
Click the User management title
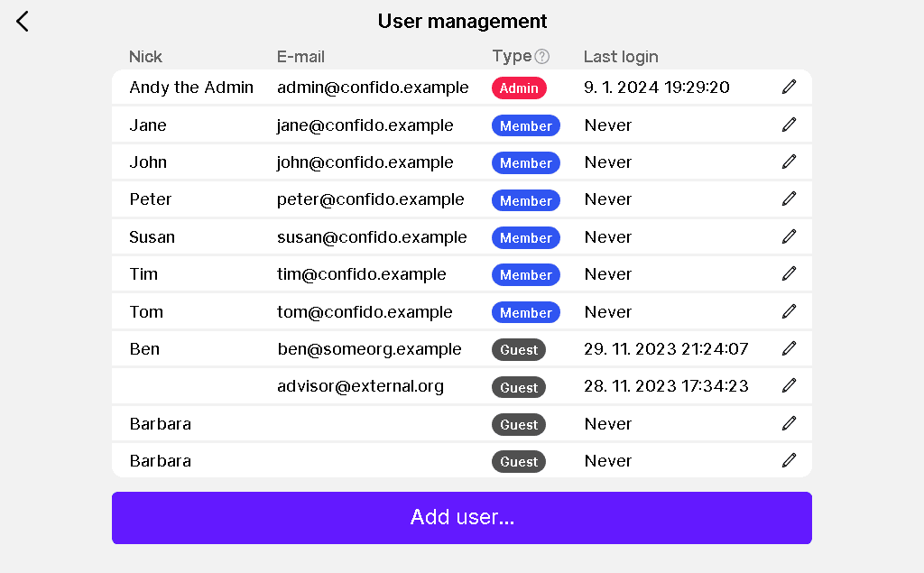463,22
